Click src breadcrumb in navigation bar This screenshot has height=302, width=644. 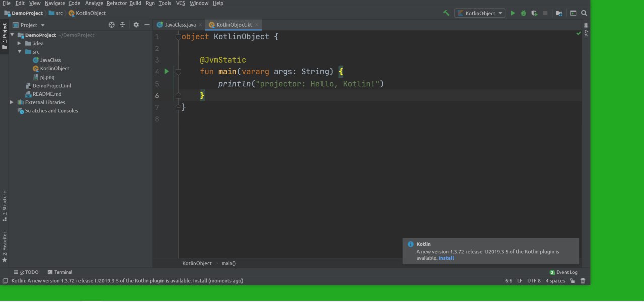(56, 13)
